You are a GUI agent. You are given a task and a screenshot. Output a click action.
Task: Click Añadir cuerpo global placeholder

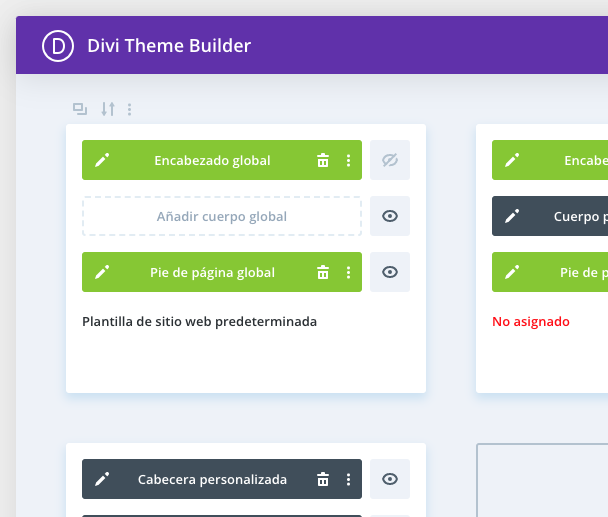(222, 216)
